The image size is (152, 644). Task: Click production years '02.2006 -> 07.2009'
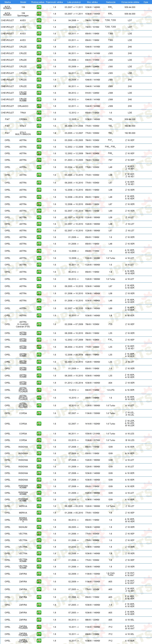[74, 324]
